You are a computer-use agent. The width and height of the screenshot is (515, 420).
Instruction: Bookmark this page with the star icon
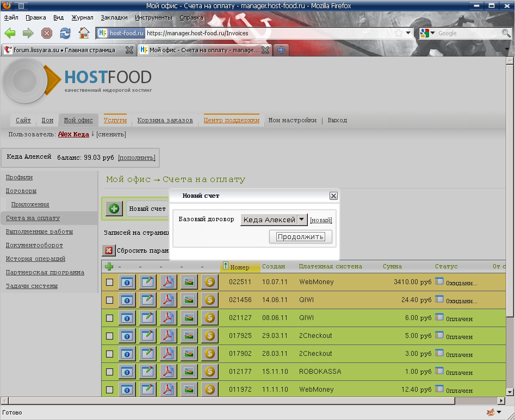point(399,33)
